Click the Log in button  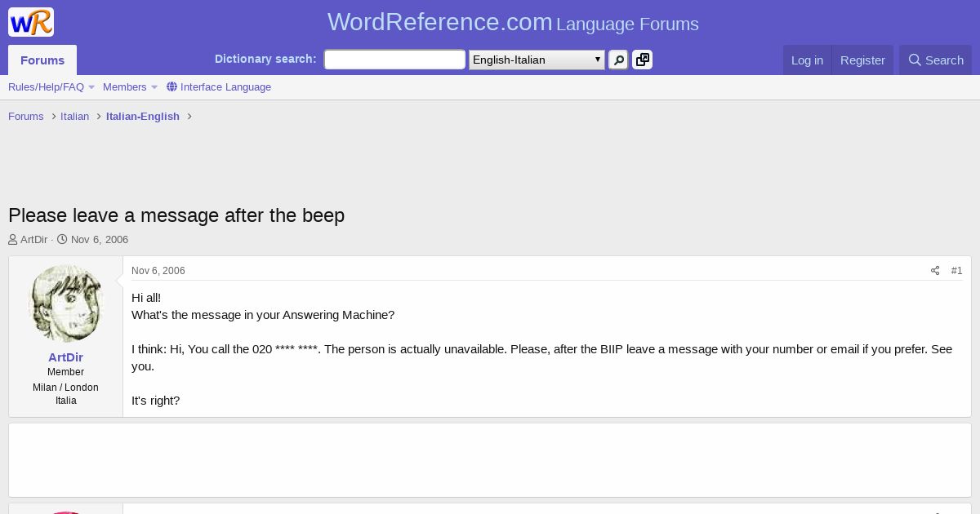[x=807, y=60]
